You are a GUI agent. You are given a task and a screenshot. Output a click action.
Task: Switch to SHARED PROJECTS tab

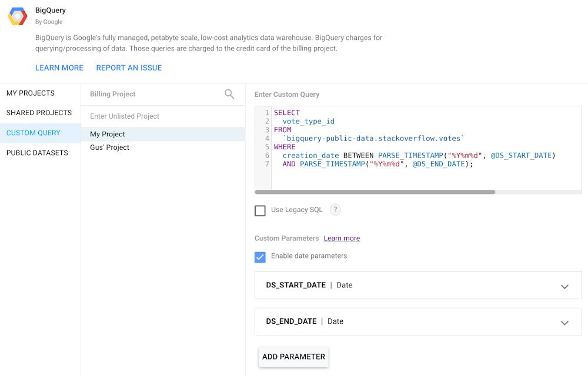click(39, 113)
